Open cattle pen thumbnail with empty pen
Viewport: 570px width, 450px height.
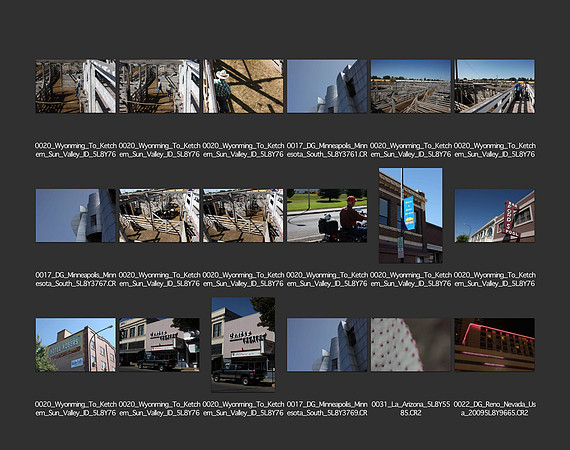coord(243,216)
